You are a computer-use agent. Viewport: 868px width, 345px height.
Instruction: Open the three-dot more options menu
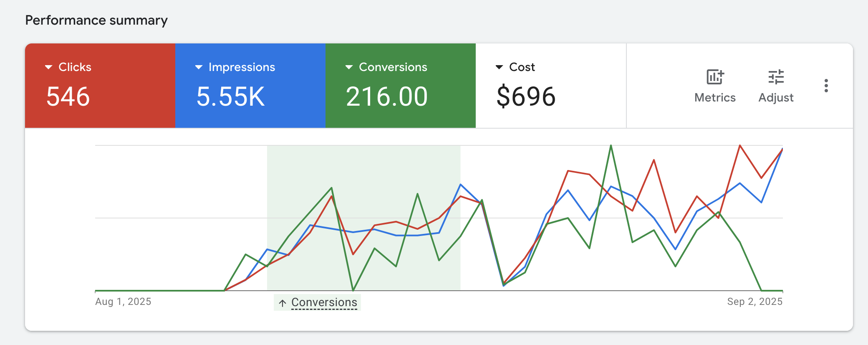coord(826,86)
